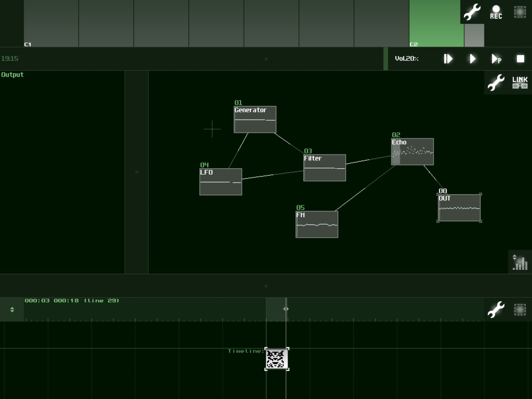
Task: Toggle the level meter display icon
Action: click(520, 262)
